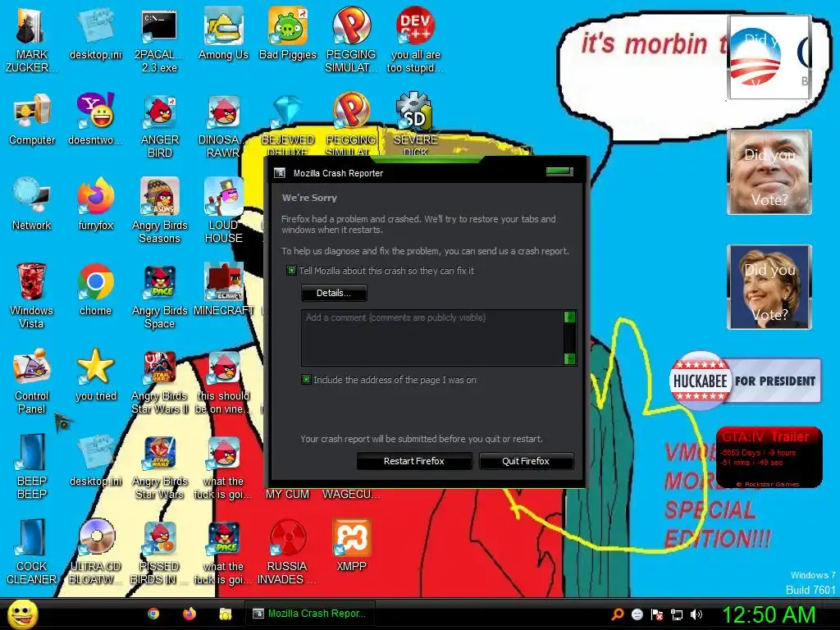Click the Huckabee For President banner gadget
Viewport: 840px width, 630px height.
745,381
